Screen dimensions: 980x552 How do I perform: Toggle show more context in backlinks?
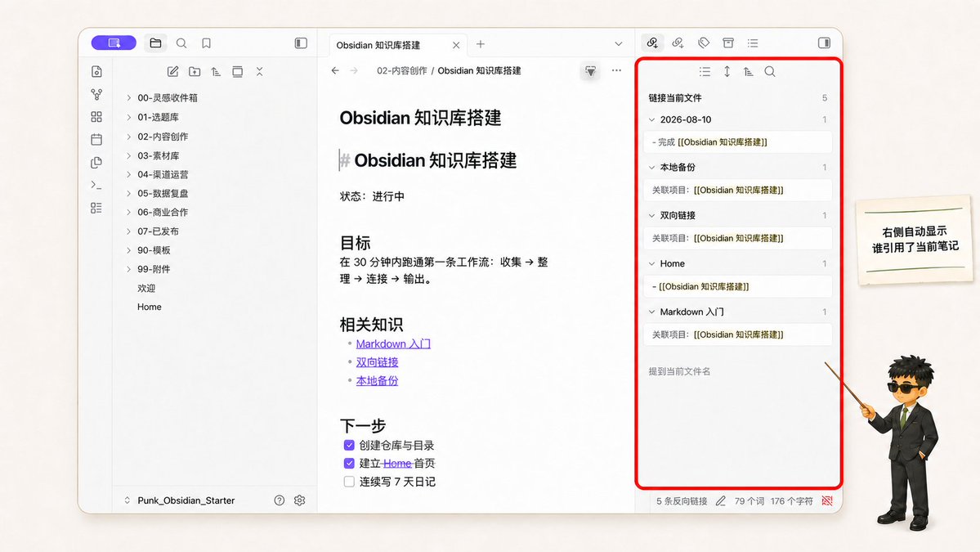[727, 71]
